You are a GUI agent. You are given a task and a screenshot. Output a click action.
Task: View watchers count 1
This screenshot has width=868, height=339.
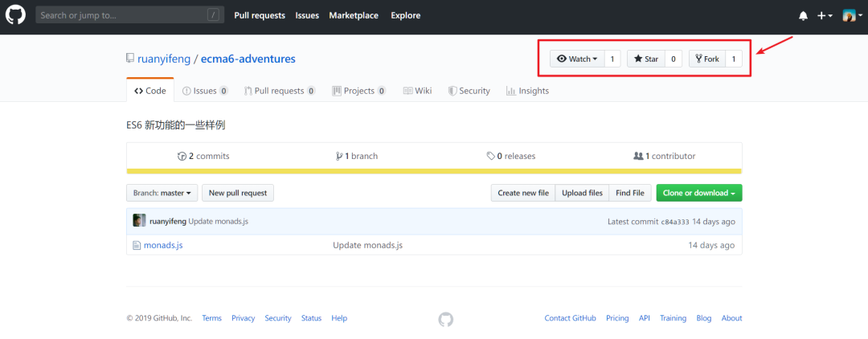[x=612, y=59]
